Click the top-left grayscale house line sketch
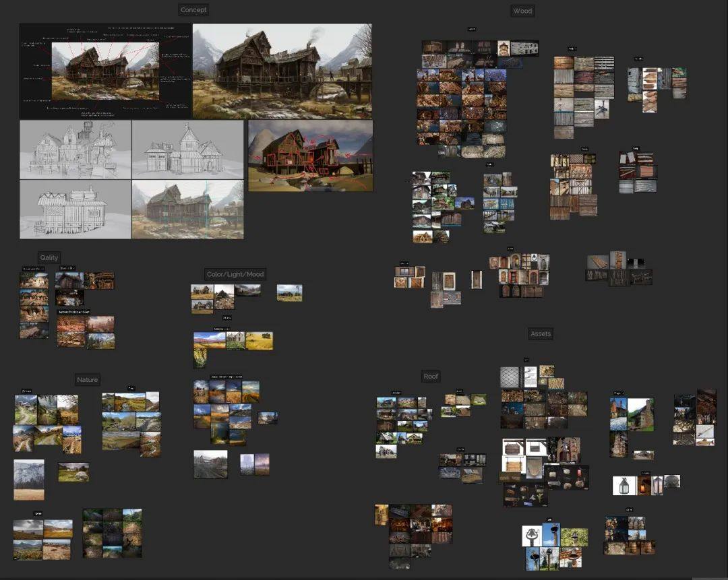Viewport: 728px width, 580px height. 75,150
